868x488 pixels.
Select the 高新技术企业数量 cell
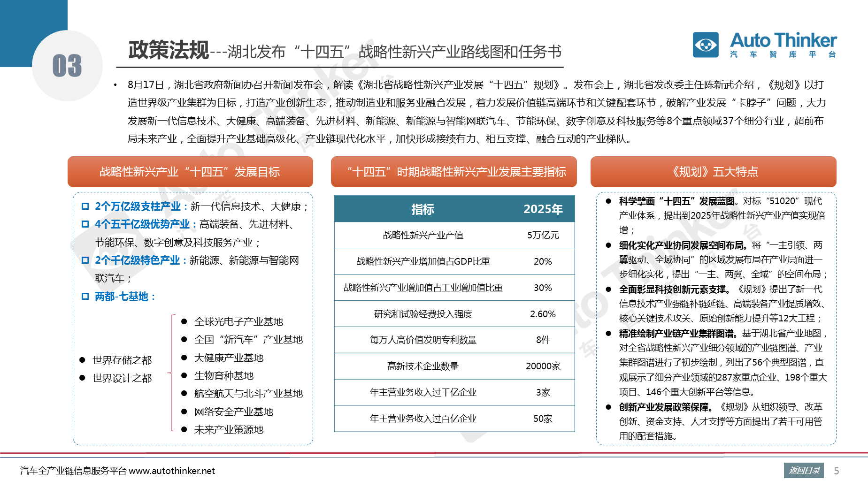click(x=423, y=366)
